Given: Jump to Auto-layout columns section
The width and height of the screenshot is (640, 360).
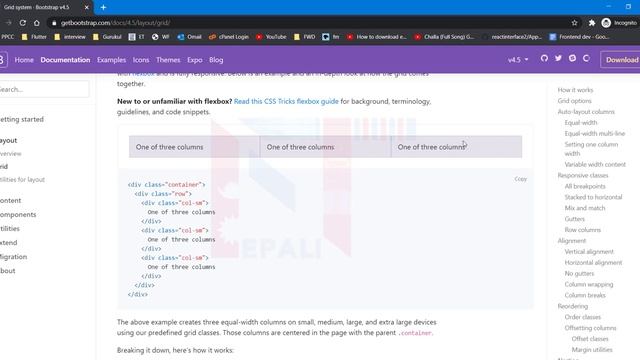Looking at the screenshot, I should [x=586, y=112].
